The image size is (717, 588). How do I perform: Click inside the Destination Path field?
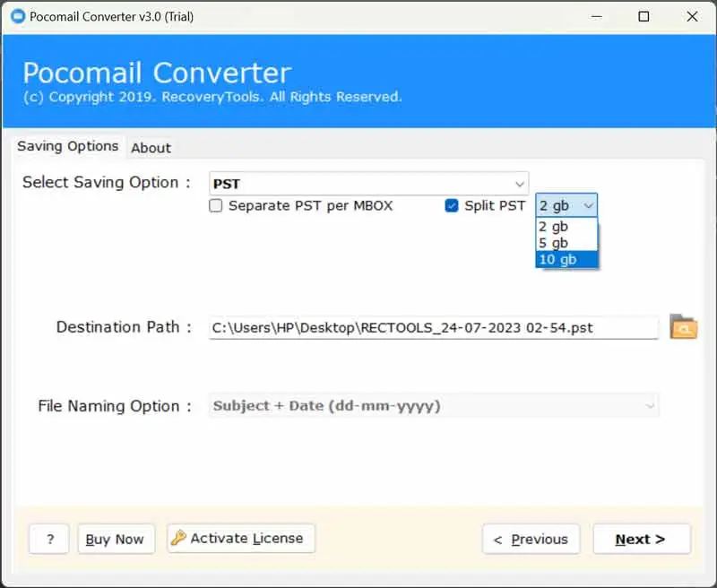click(x=433, y=328)
